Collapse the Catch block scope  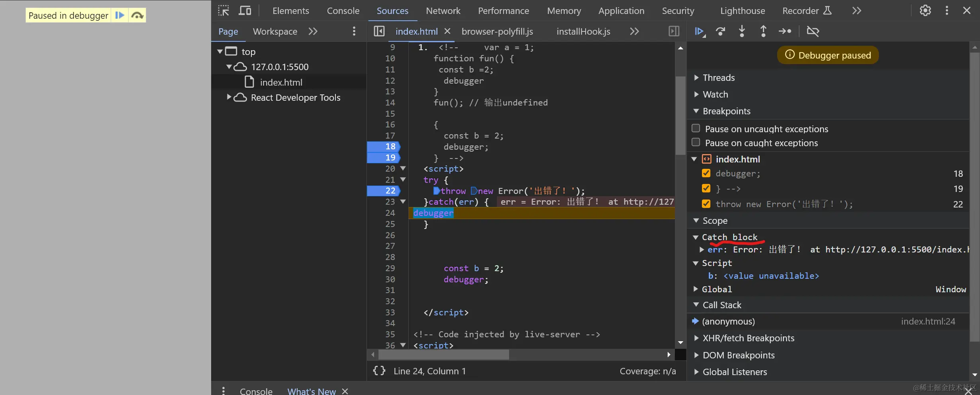[696, 237]
